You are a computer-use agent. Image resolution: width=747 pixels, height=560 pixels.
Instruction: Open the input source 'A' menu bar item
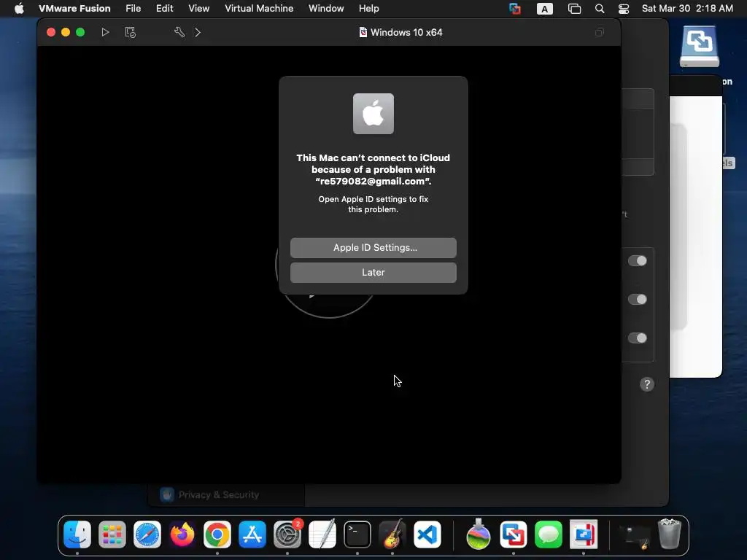(x=544, y=9)
